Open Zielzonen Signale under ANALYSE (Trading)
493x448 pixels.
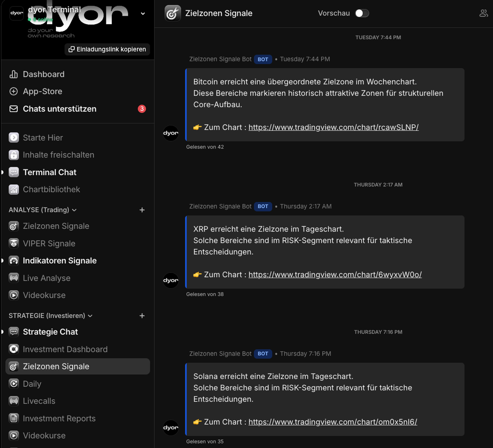78,226
